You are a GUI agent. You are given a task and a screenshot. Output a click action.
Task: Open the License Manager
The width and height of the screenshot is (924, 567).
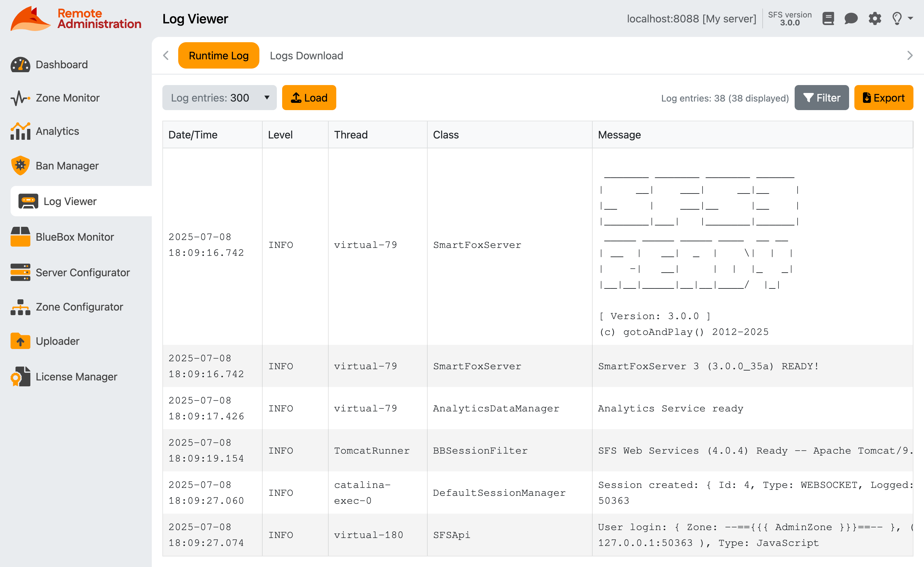(x=77, y=376)
